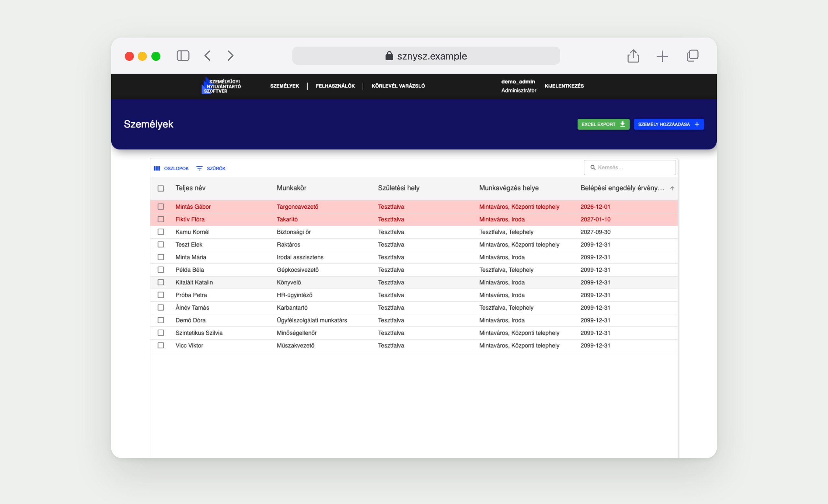Click the Személyügyi Nyilvántartó Szoftver logo
Viewport: 828px width, 504px height.
221,86
